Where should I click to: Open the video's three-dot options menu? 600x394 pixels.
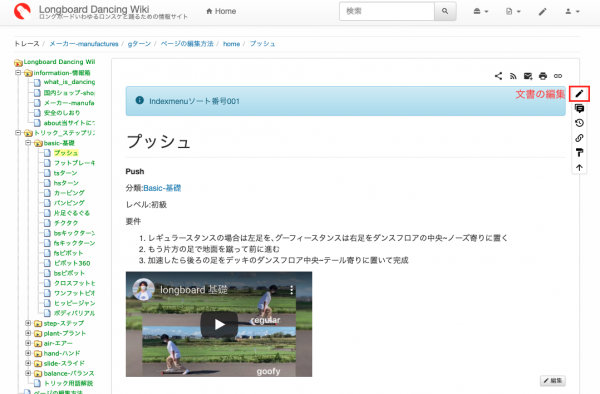coord(292,290)
